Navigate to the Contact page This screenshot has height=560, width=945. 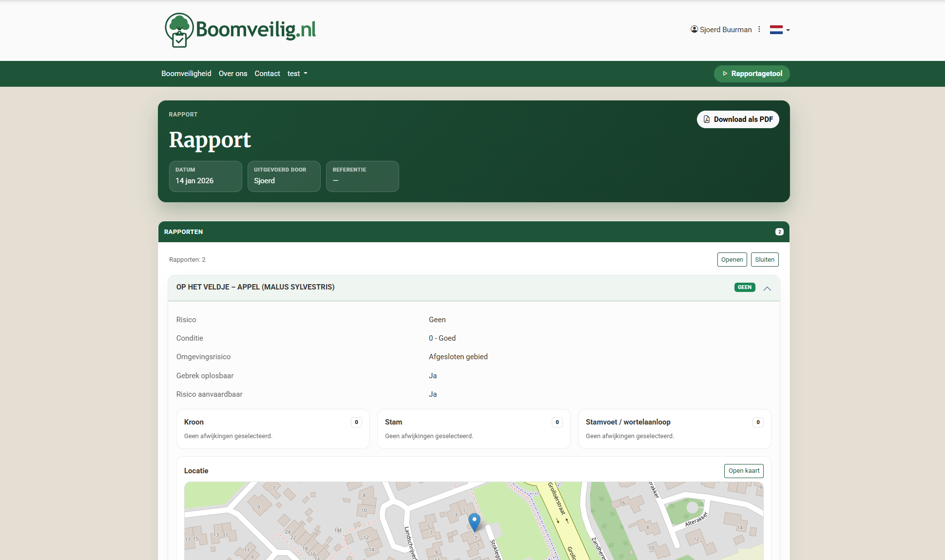pyautogui.click(x=267, y=74)
